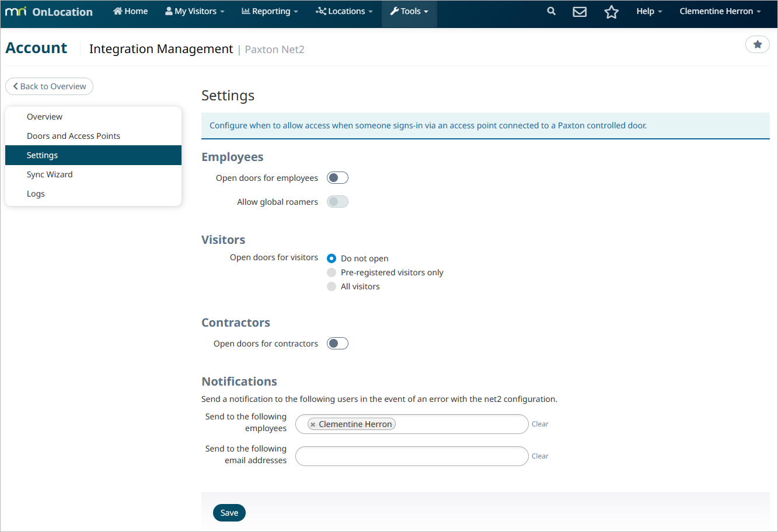778x532 pixels.
Task: Open the search magnifier icon
Action: click(x=551, y=11)
